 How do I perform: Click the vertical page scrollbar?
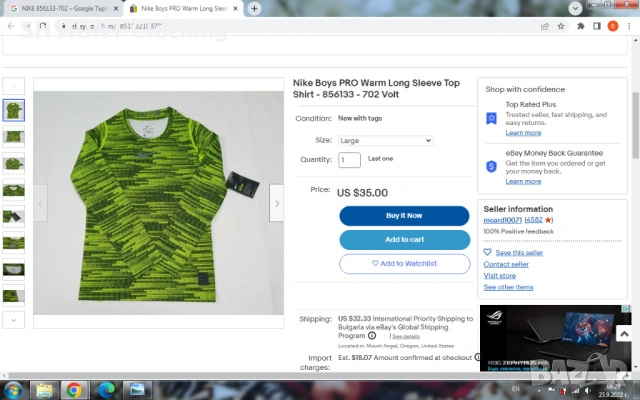[x=636, y=125]
